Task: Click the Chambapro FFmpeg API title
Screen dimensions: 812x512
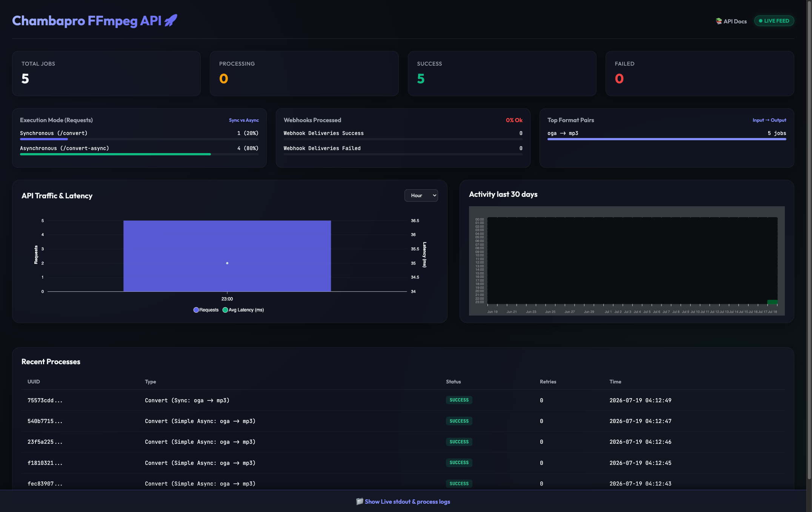Action: (87, 21)
